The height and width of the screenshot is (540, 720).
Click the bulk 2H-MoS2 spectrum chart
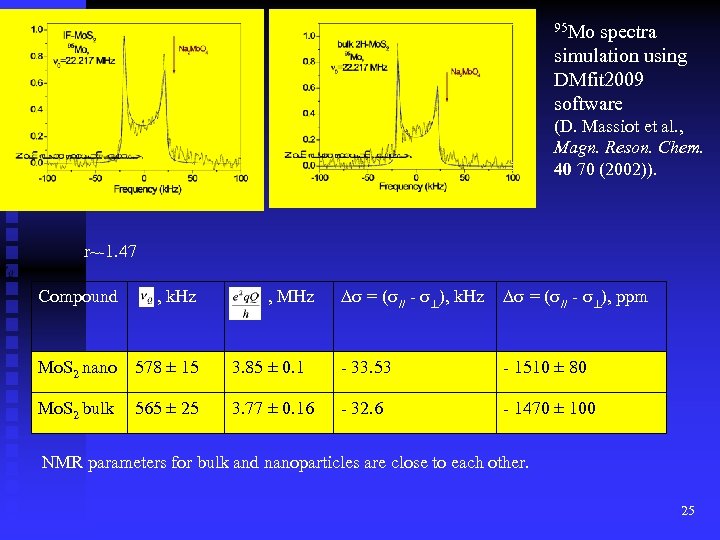(402, 108)
